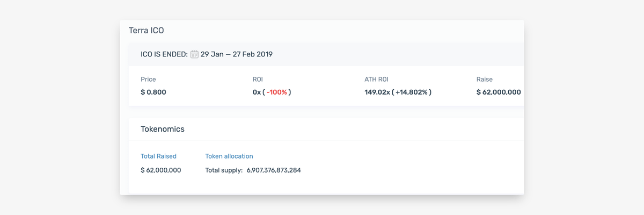Click the 29 Jan — 27 Feb 2019 date range
The width and height of the screenshot is (644, 215).
click(237, 54)
